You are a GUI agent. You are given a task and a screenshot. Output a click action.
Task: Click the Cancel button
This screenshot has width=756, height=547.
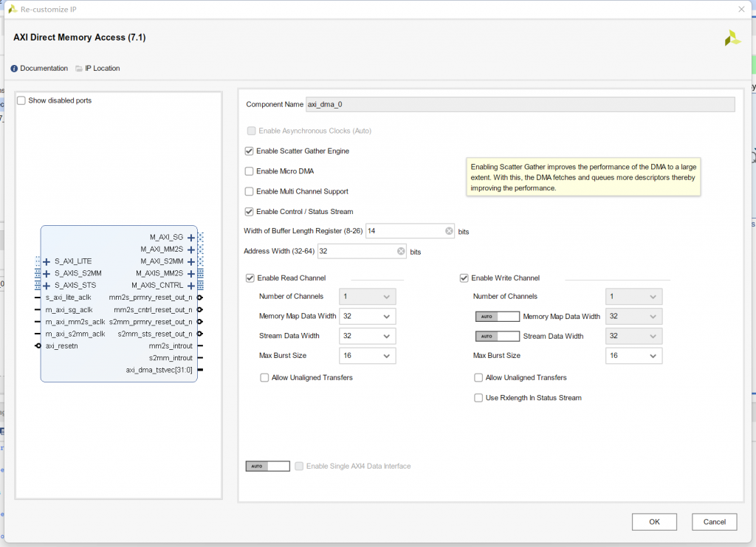pos(714,522)
